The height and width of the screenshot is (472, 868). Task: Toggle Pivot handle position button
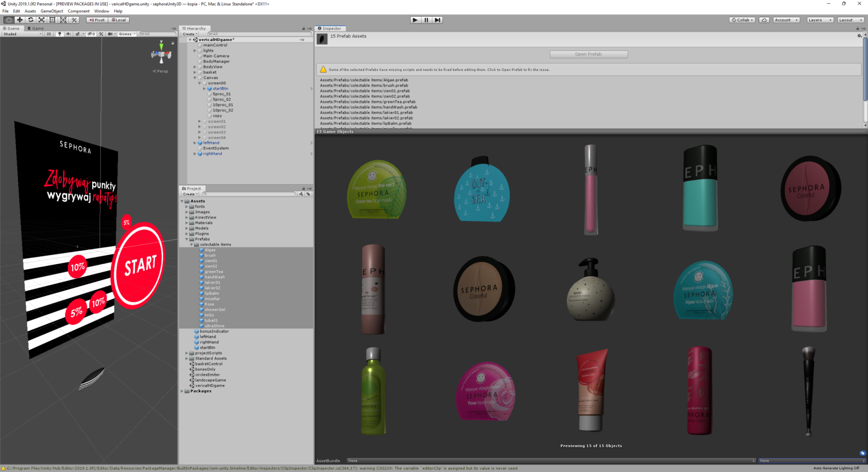97,20
